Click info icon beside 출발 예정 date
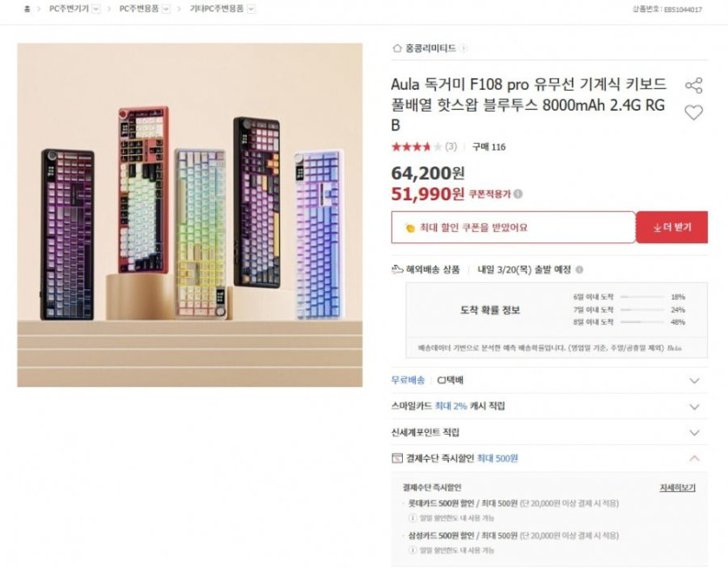 (x=580, y=269)
